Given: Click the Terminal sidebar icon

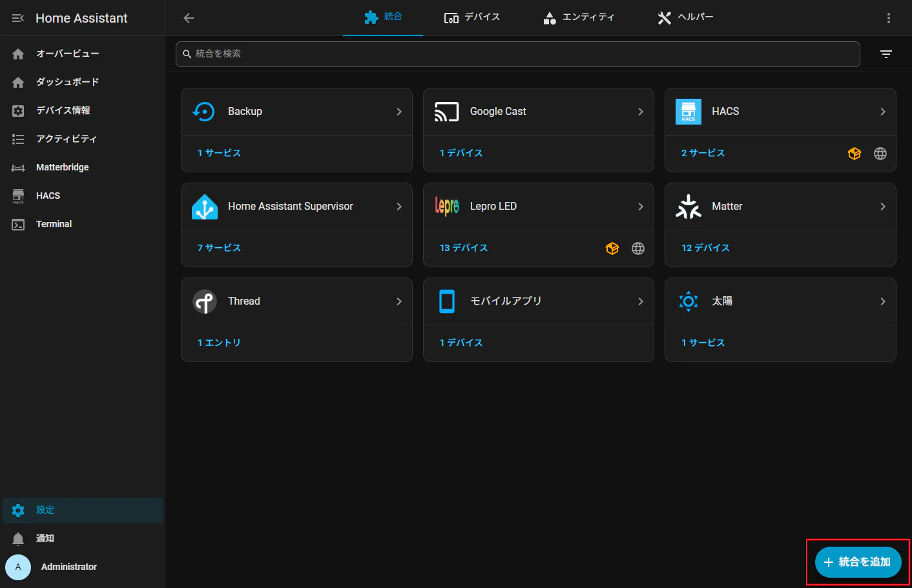Looking at the screenshot, I should pyautogui.click(x=18, y=225).
